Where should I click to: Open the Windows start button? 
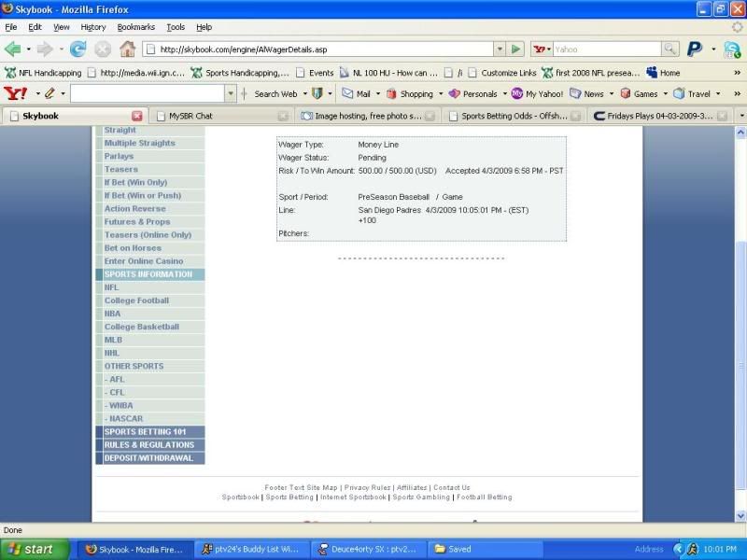(x=35, y=549)
